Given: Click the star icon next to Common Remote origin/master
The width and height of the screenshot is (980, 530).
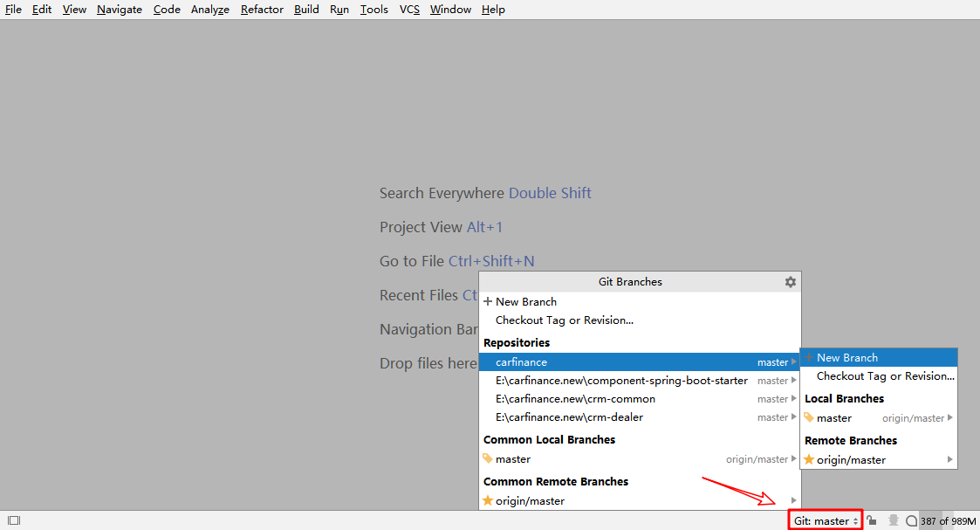Looking at the screenshot, I should click(x=488, y=501).
